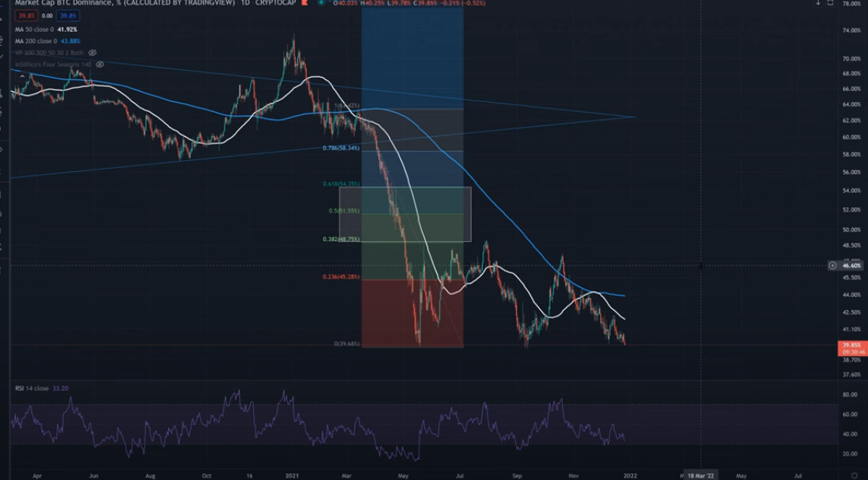Click the 0.5(51.55%) Fibonacci level label

tap(344, 212)
